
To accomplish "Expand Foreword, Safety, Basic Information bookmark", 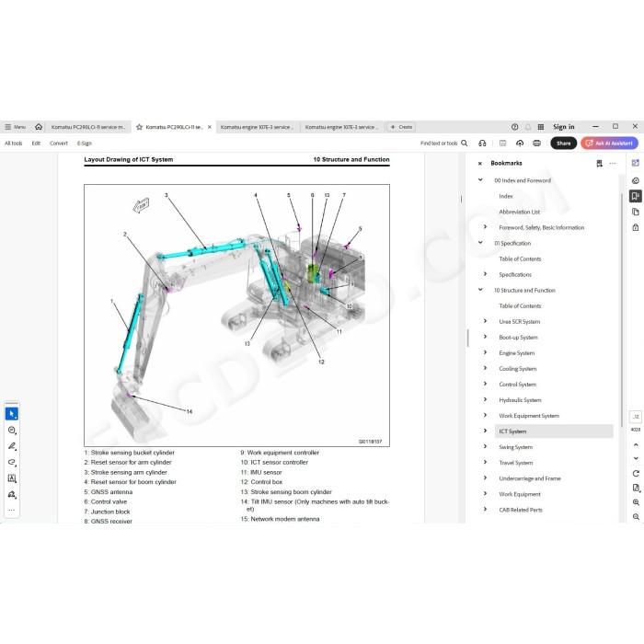I will tap(485, 226).
